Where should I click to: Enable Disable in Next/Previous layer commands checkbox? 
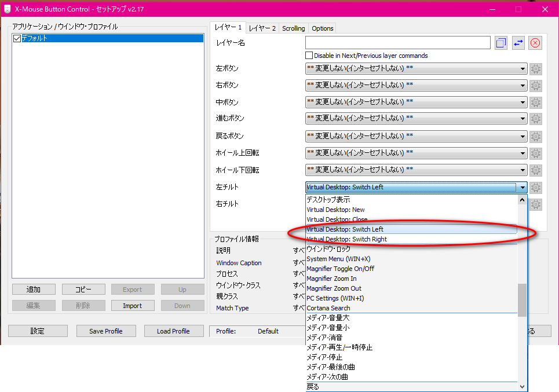coord(309,56)
